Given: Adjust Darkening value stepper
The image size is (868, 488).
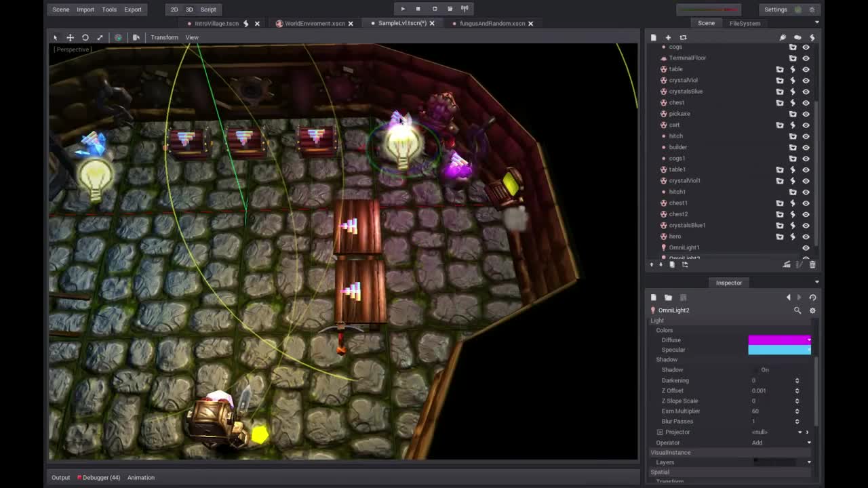Looking at the screenshot, I should pos(797,380).
